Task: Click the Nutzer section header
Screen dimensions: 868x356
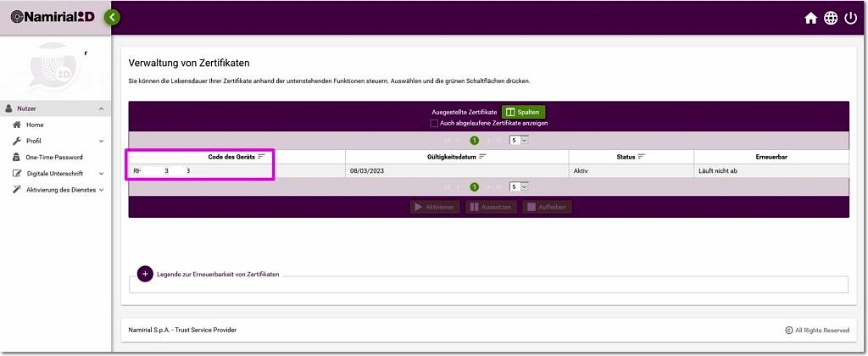Action: coord(55,109)
